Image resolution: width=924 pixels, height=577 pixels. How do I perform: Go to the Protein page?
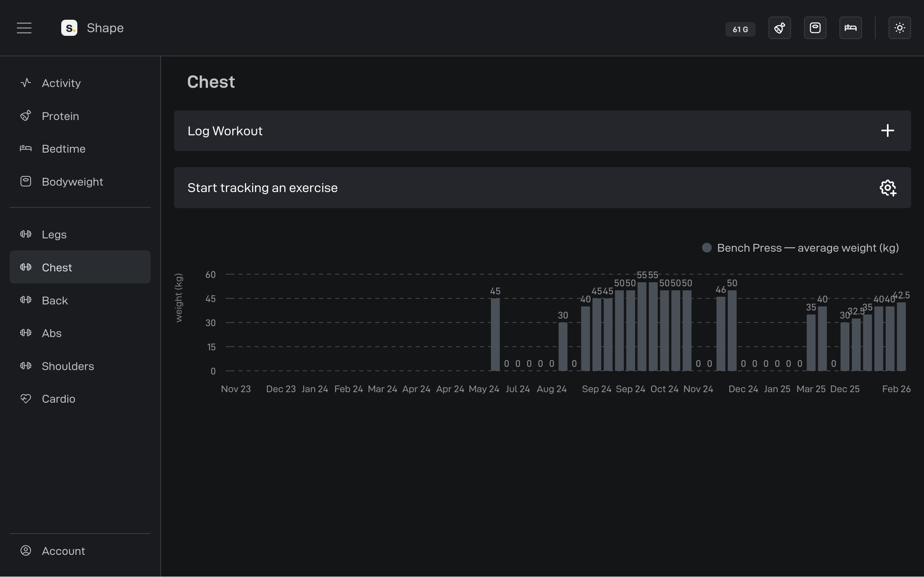[x=60, y=116]
